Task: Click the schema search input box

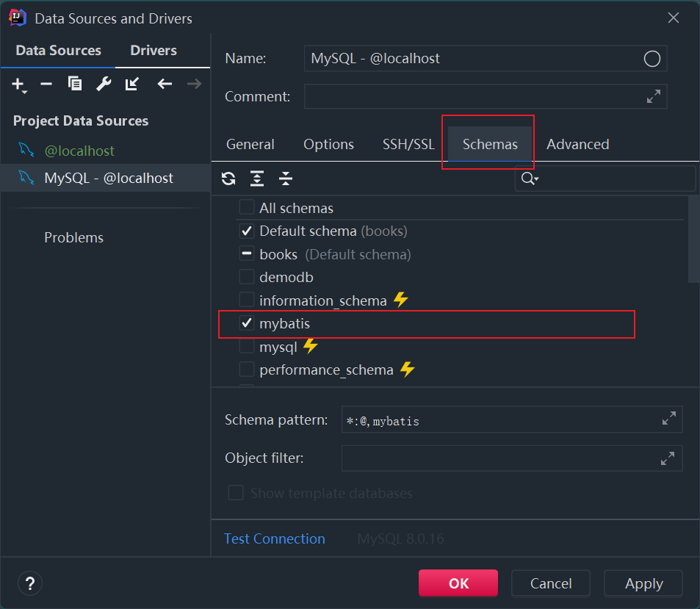Action: [x=605, y=179]
